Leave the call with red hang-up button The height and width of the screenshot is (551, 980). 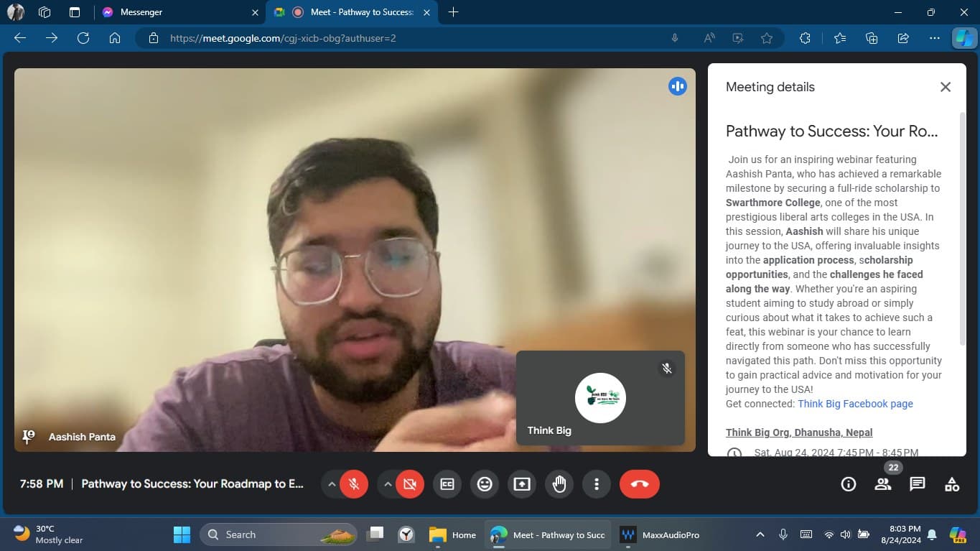coord(639,484)
